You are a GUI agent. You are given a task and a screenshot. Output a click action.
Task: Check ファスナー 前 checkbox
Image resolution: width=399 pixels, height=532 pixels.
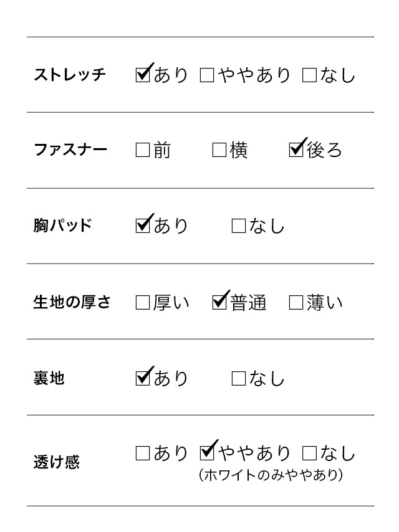143,150
